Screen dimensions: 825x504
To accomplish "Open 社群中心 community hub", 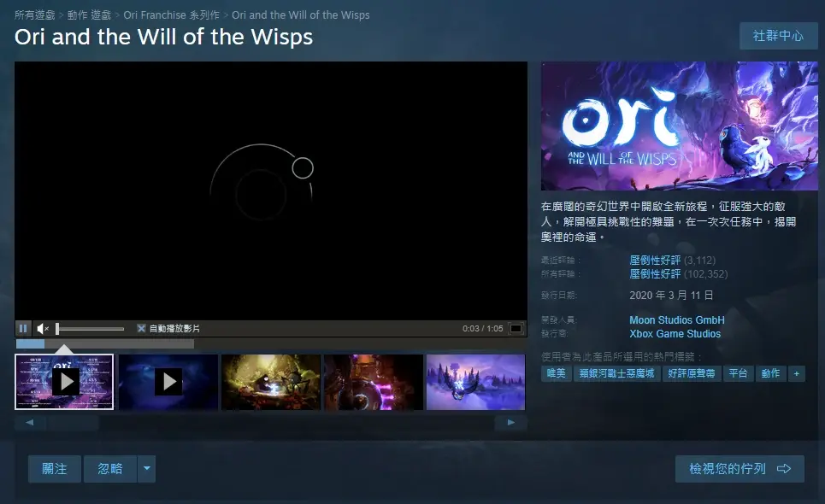I will [778, 36].
